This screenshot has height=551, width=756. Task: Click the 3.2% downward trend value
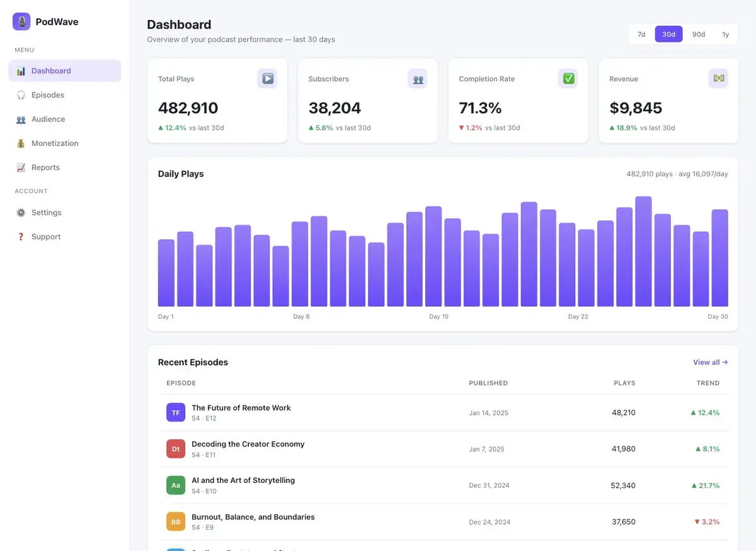pos(707,522)
